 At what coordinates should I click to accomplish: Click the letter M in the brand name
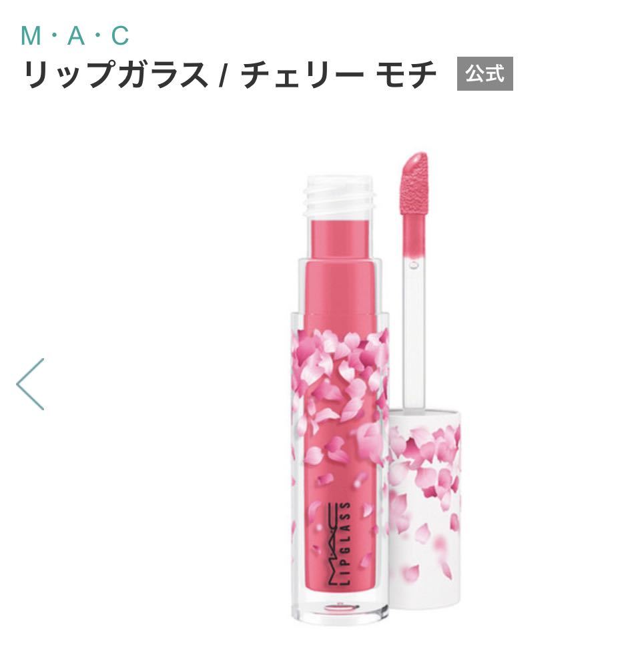[x=31, y=35]
